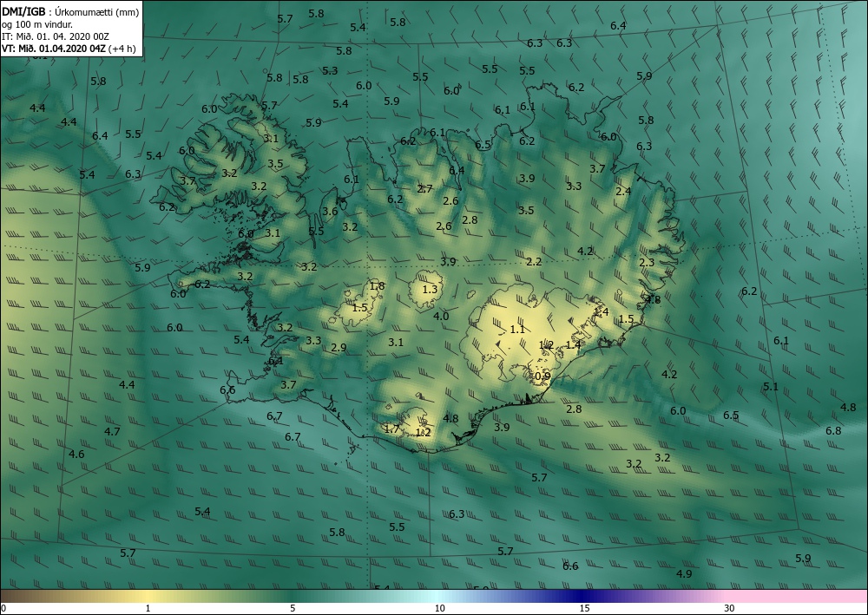Click the 0.9 value on the map
868x615 pixels.
543,376
